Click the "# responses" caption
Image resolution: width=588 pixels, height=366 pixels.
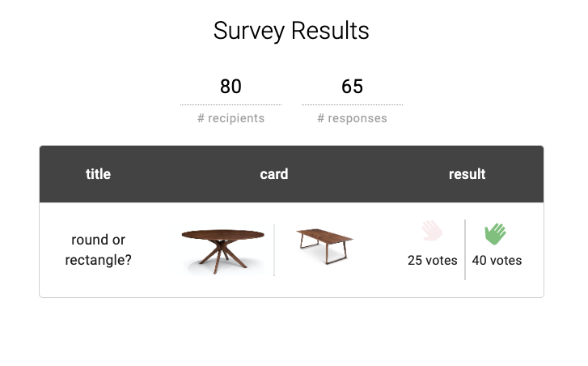tap(352, 118)
